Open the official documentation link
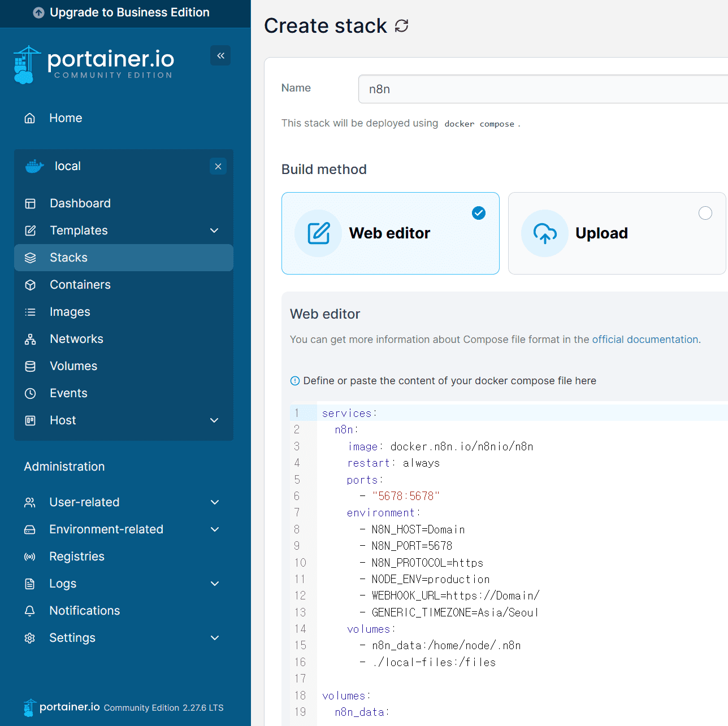This screenshot has width=728, height=726. [645, 340]
